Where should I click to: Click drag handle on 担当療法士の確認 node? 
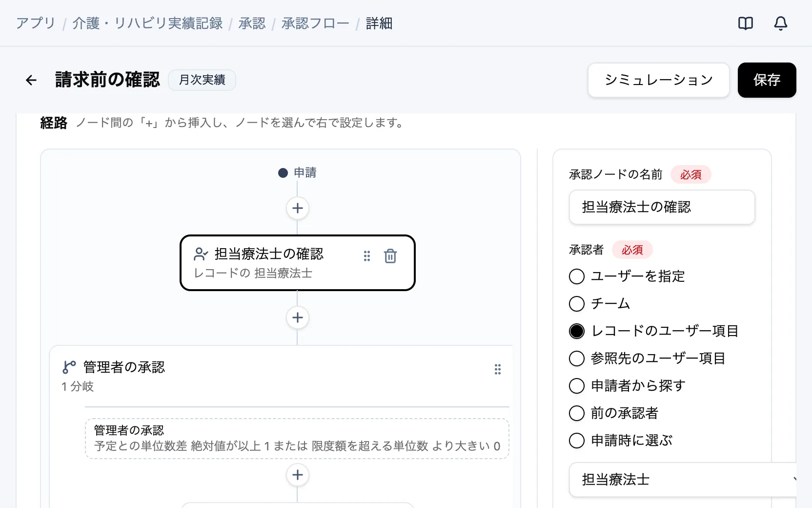(367, 256)
